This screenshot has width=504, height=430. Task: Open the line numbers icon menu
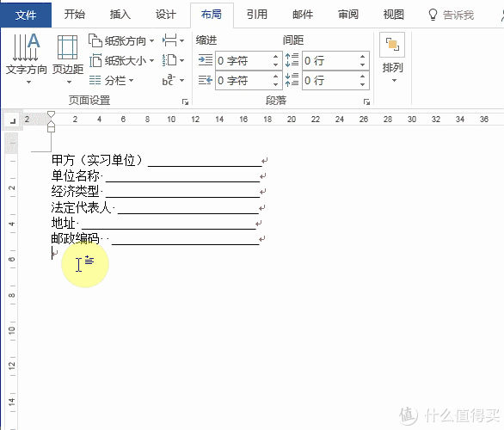173,60
